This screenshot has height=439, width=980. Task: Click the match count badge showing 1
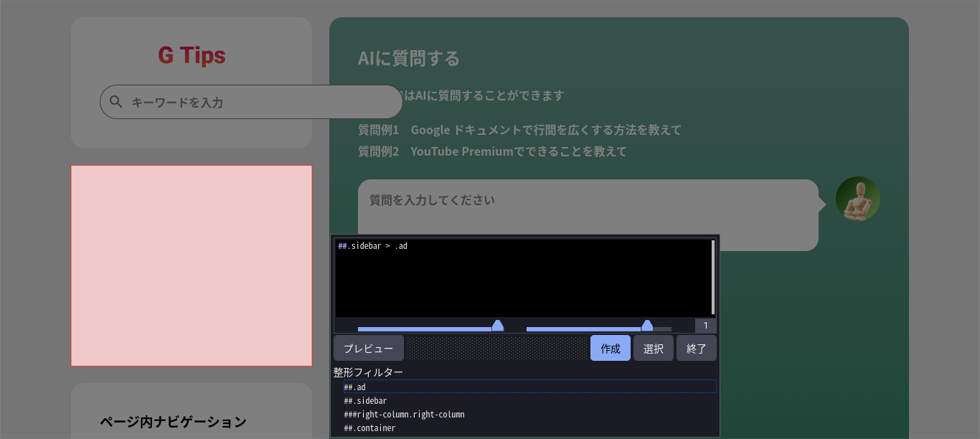[x=705, y=326]
